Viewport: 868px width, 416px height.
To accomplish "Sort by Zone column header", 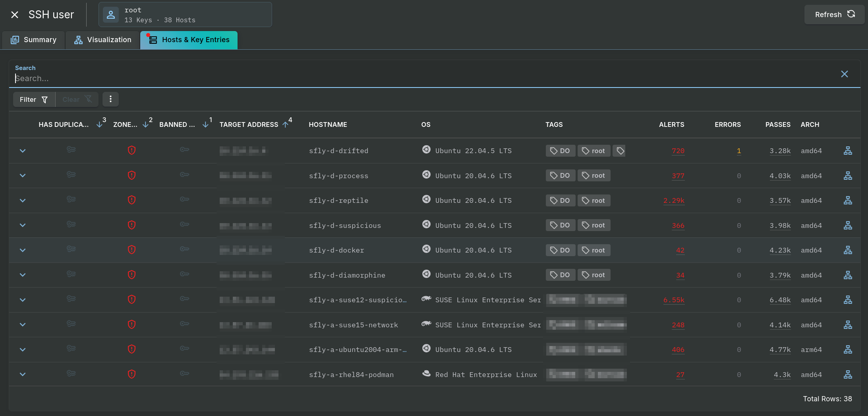I will 125,124.
